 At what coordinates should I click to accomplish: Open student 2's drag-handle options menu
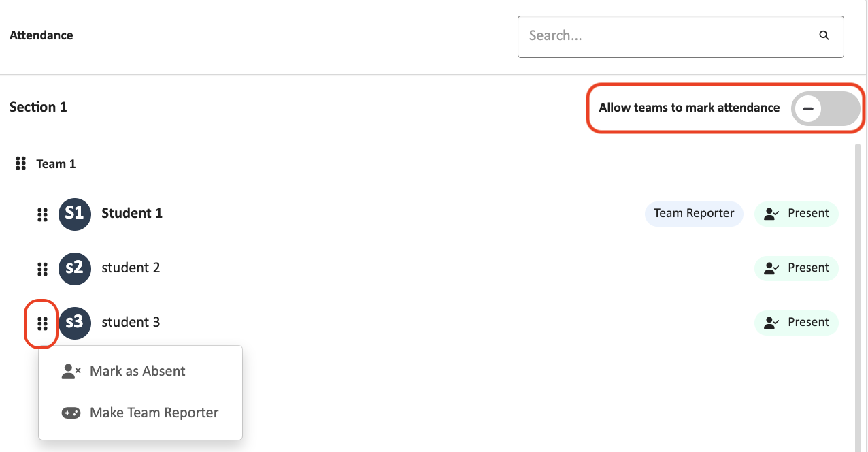click(x=42, y=268)
